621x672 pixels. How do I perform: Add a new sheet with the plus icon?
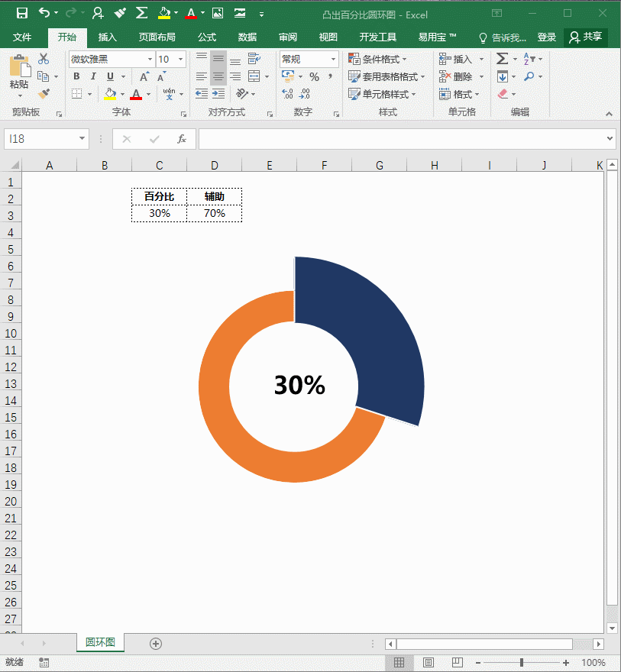coord(156,643)
